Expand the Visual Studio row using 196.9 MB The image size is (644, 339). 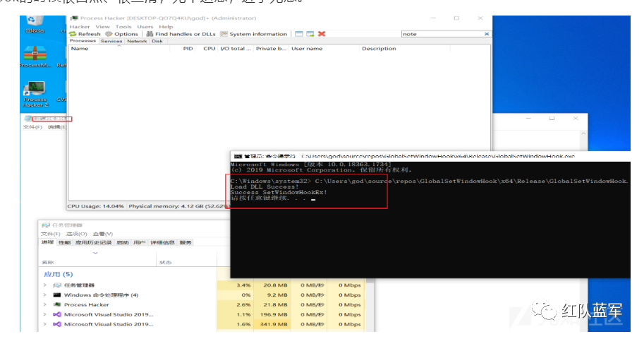pos(44,315)
